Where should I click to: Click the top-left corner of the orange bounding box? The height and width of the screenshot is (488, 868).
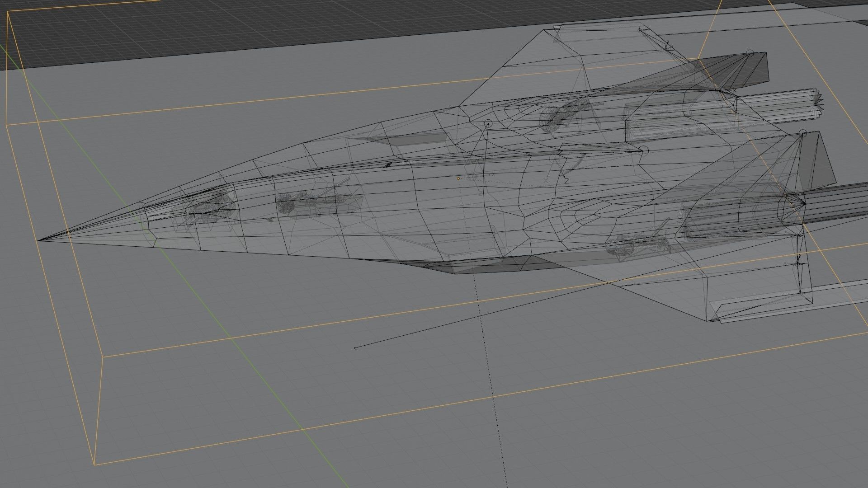[8, 12]
